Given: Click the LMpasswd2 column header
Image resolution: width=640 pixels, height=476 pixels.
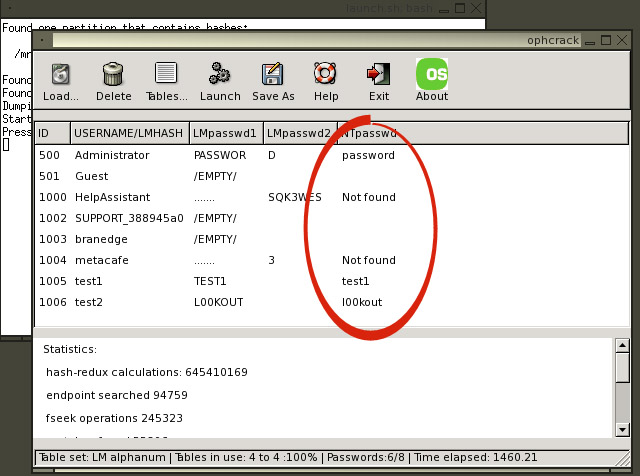Looking at the screenshot, I should [300, 133].
